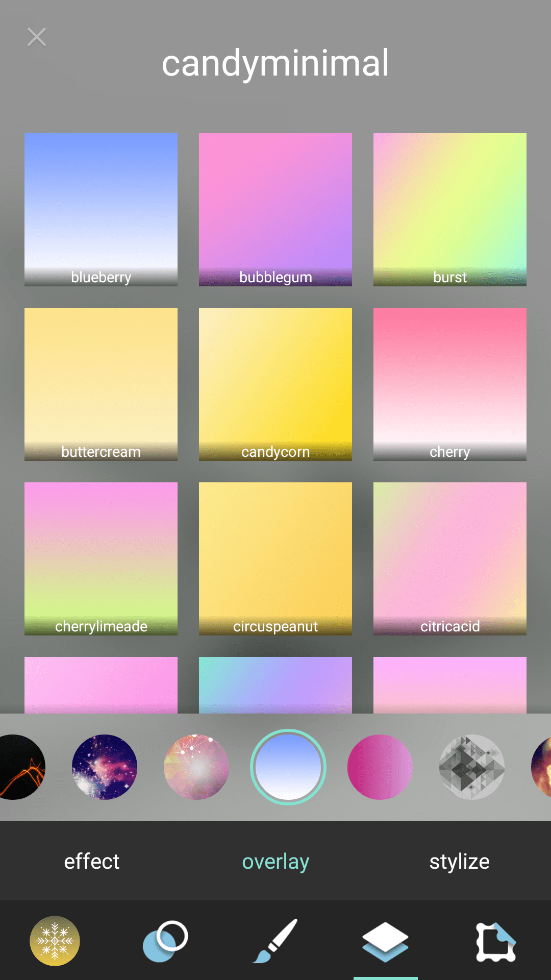Switch to the stylize tab
551x980 pixels.
(x=459, y=862)
